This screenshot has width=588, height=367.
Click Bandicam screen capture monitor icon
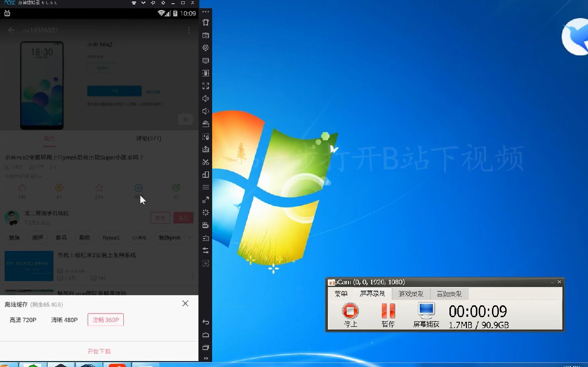426,315
